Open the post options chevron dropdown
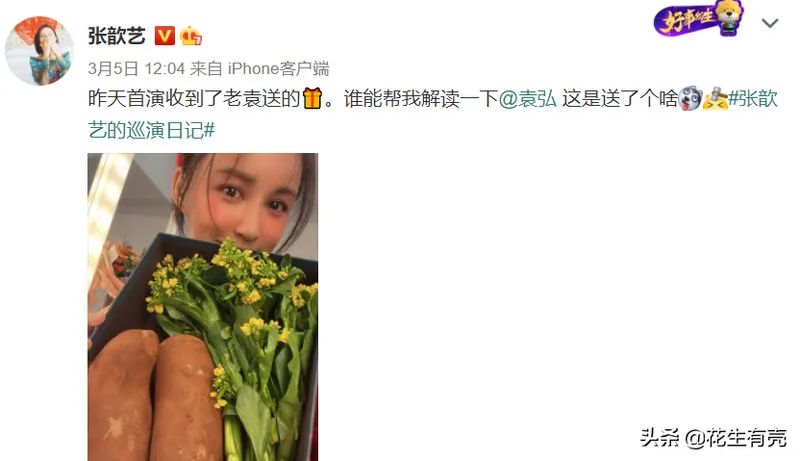The height and width of the screenshot is (461, 800). click(769, 23)
